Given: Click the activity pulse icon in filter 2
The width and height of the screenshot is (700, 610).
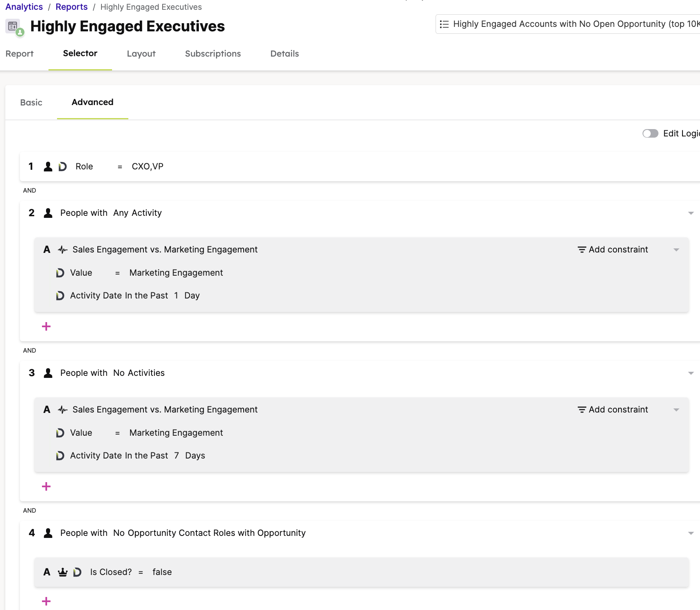Looking at the screenshot, I should click(62, 250).
